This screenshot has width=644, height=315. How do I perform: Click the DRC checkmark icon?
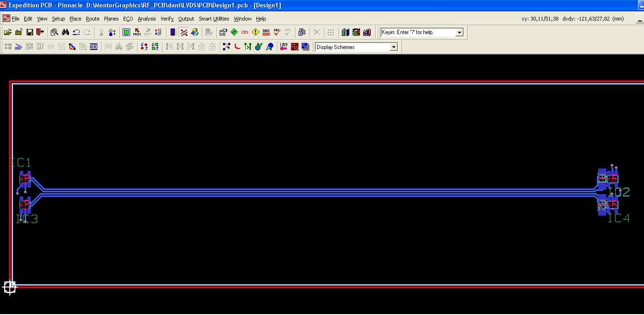pyautogui.click(x=277, y=32)
